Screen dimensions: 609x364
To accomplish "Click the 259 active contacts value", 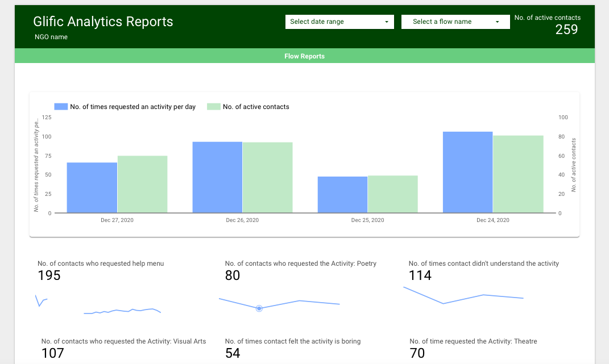I will coord(566,30).
